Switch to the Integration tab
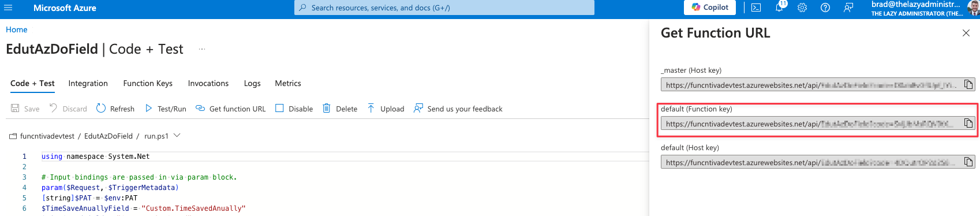 click(88, 83)
